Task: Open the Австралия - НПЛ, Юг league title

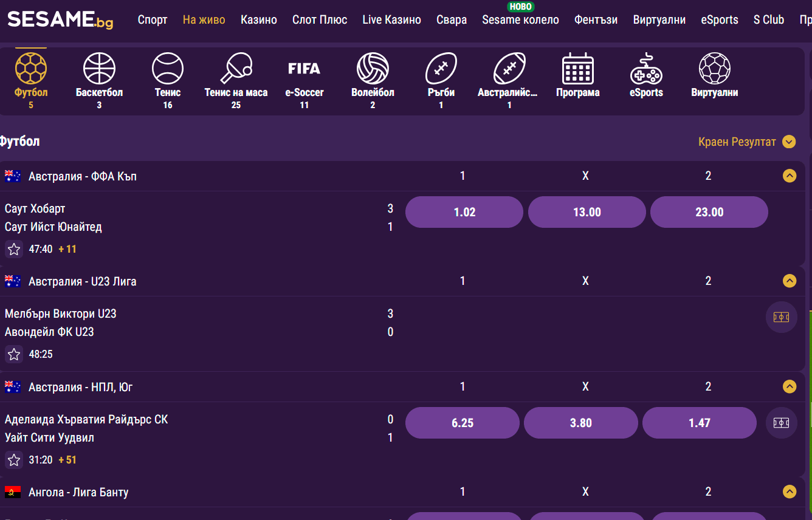Action: pyautogui.click(x=81, y=387)
